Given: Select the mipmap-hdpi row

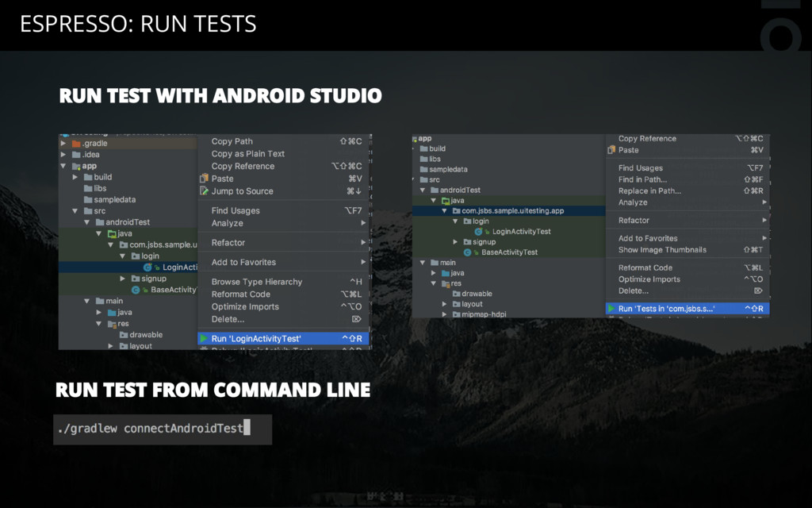Looking at the screenshot, I should coord(508,314).
